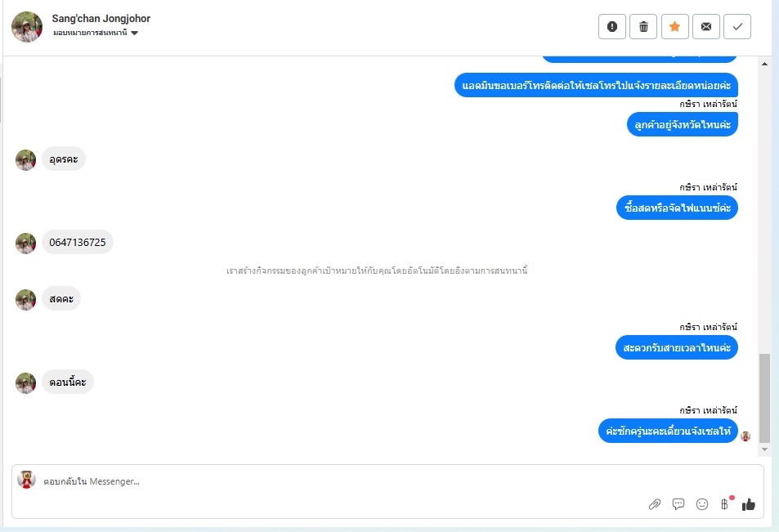Image resolution: width=779 pixels, height=532 pixels.
Task: Click the chat scrollbar thumb
Action: pyautogui.click(x=764, y=398)
